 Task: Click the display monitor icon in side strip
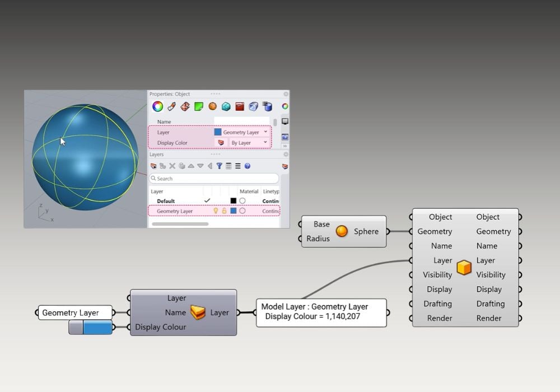click(x=284, y=122)
